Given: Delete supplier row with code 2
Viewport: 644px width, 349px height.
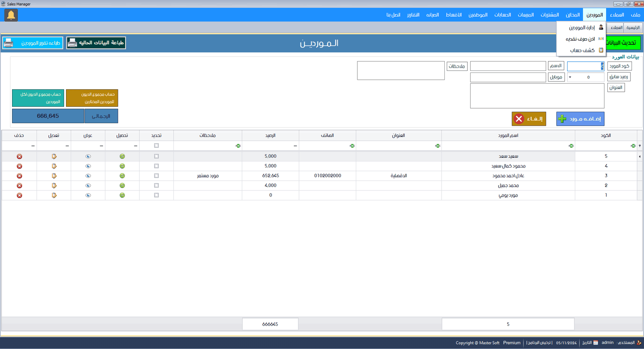Looking at the screenshot, I should [19, 186].
